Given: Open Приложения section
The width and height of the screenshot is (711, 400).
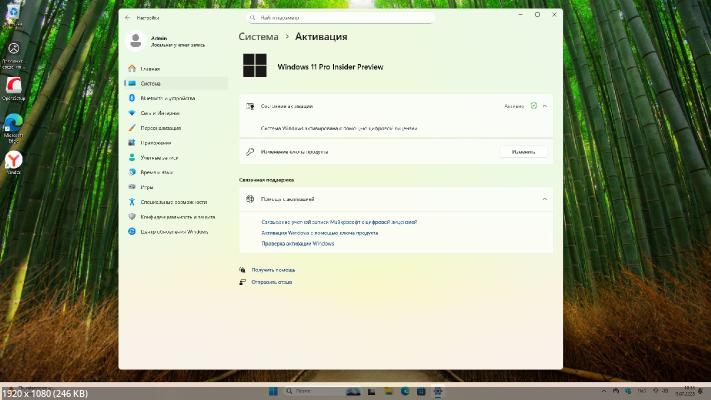Looking at the screenshot, I should (176, 142).
